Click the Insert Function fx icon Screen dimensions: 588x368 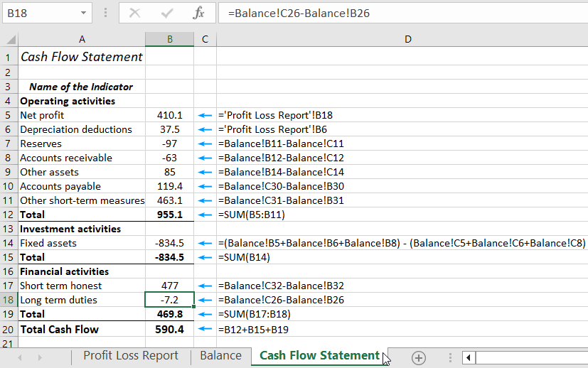coord(199,13)
